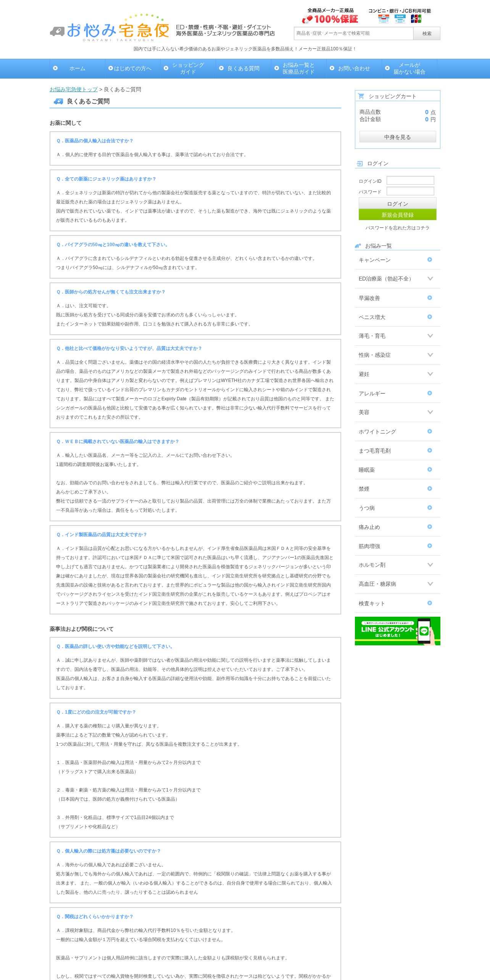This screenshot has width=490, height=980.
Task: Click the elephant icon beside お悩み一覧
Action: click(358, 246)
